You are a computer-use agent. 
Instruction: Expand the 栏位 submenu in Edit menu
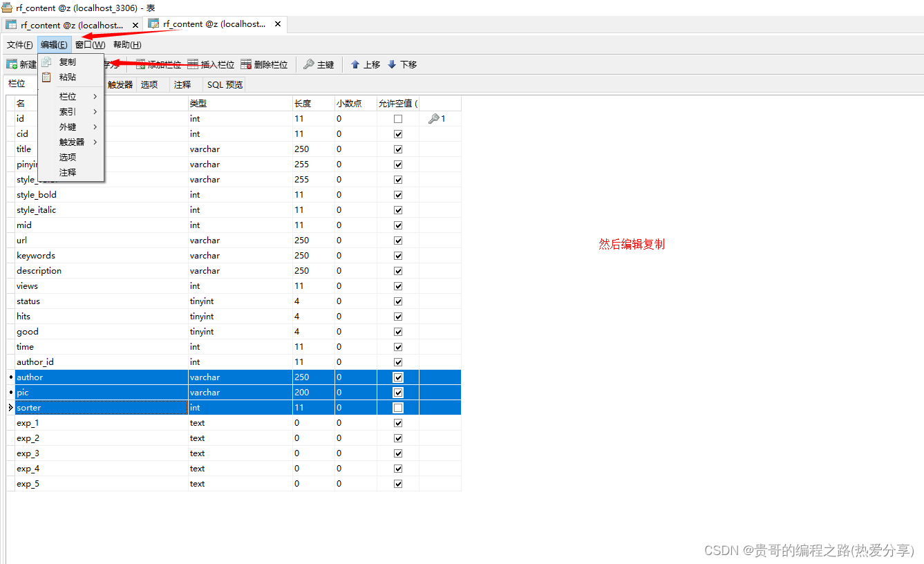coord(71,97)
